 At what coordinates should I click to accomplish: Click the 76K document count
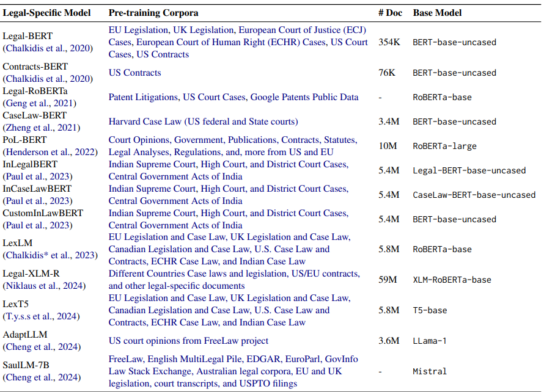pos(387,73)
